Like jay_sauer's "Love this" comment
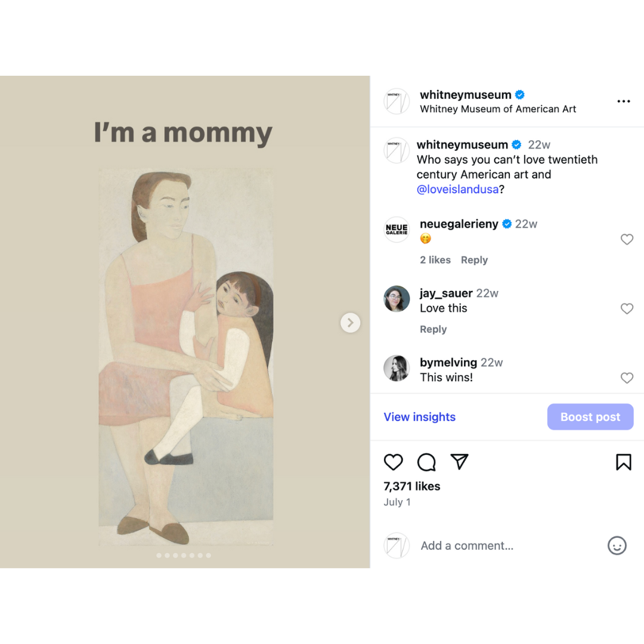The height and width of the screenshot is (644, 644). click(627, 308)
